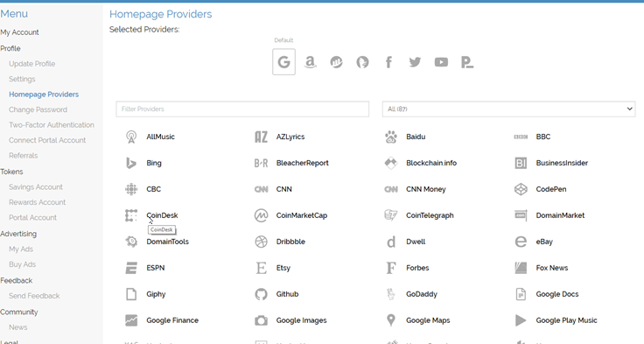The image size is (644, 344).
Task: Open the All (87) category dropdown
Action: [x=509, y=109]
